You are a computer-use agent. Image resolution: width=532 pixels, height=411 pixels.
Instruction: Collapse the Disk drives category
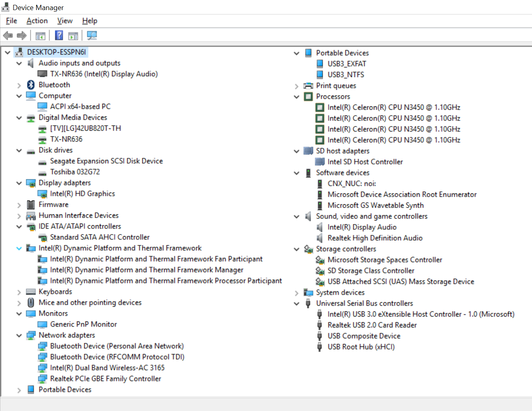19,150
